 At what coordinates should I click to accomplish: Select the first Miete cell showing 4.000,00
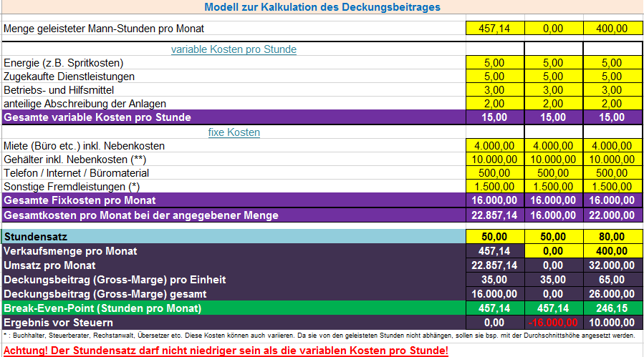coord(495,146)
